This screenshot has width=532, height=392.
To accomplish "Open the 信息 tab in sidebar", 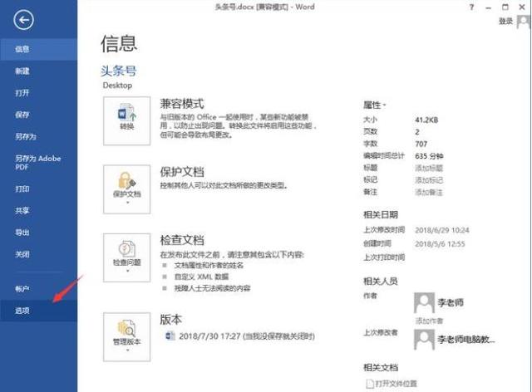I will 39,49.
